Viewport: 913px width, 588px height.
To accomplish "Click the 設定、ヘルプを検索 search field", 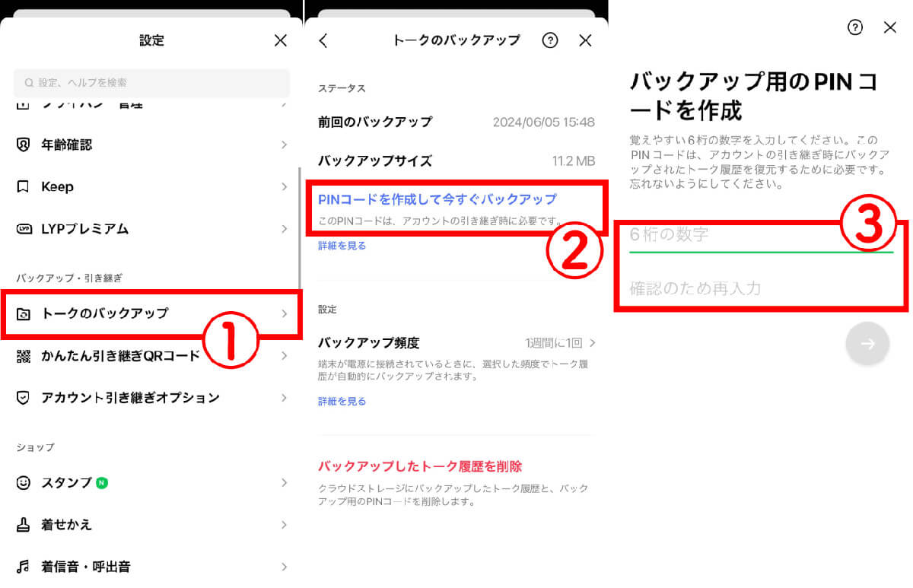I will (x=151, y=83).
